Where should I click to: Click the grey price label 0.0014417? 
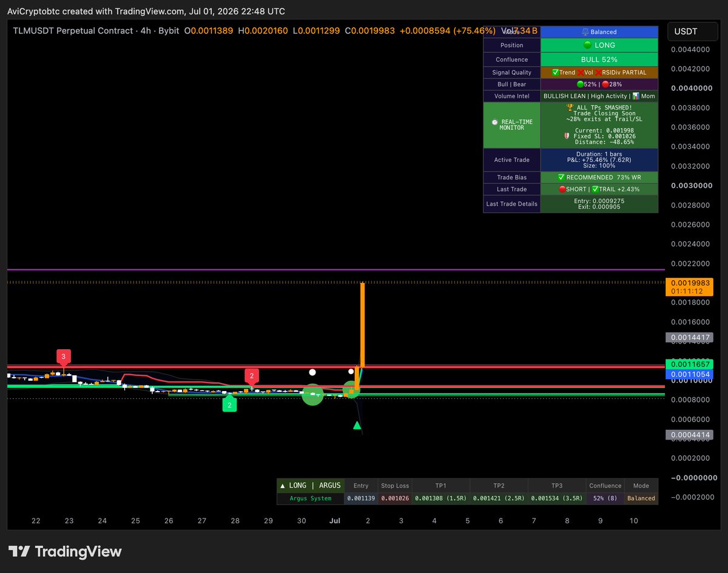[691, 337]
